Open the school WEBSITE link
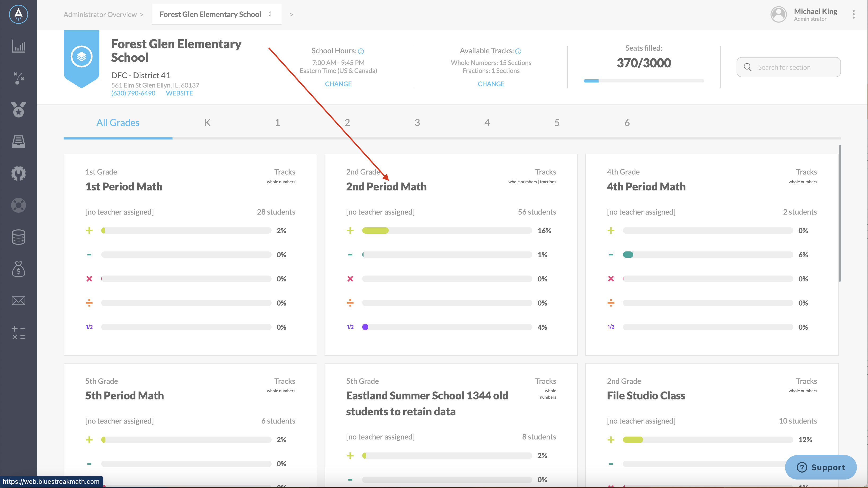 tap(179, 93)
